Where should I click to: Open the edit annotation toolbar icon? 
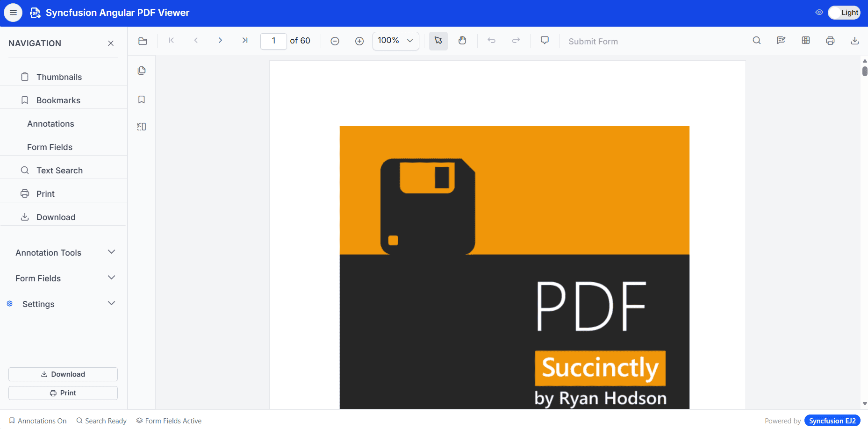click(x=781, y=41)
